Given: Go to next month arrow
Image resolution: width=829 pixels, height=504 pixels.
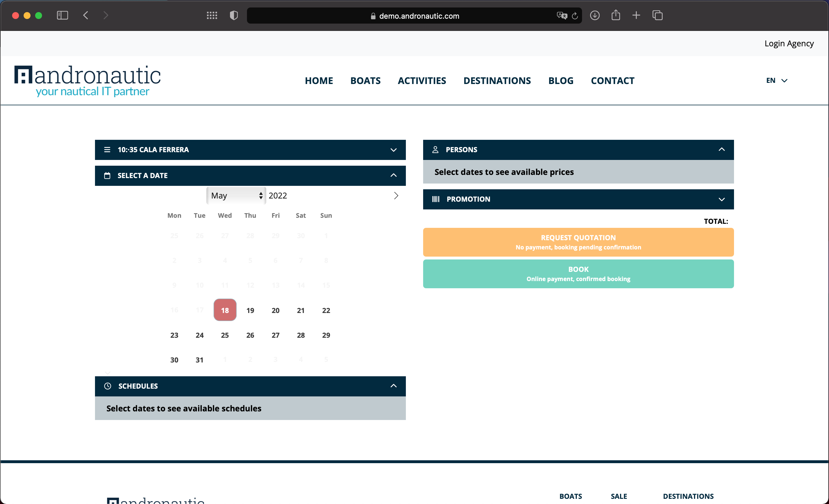Looking at the screenshot, I should 396,196.
